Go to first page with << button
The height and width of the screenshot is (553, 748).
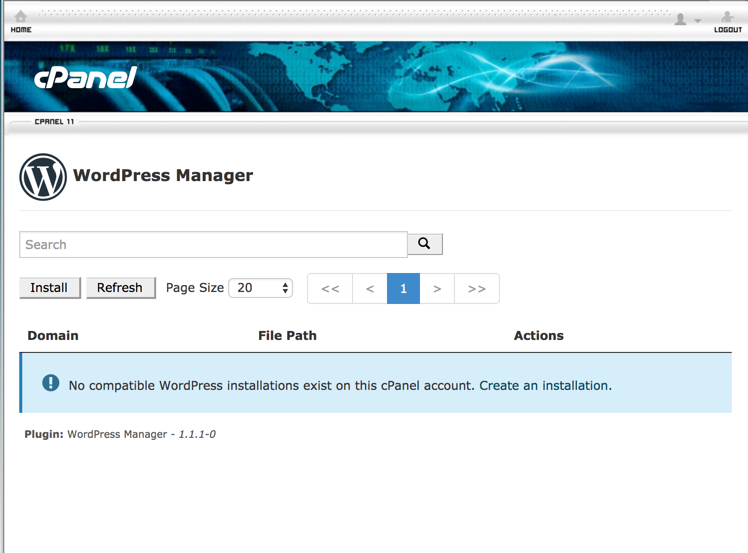click(330, 289)
